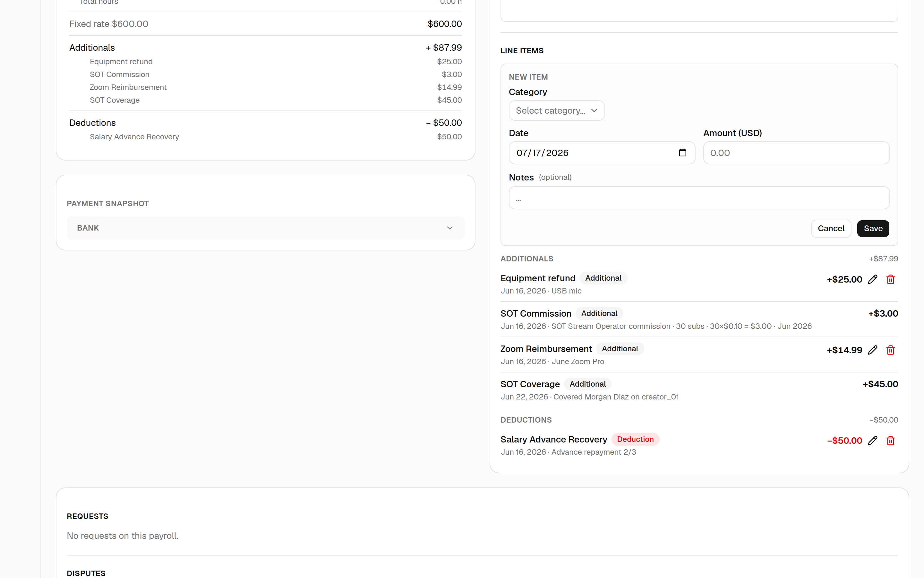
Task: Delete the Zoom Reimbursement line item
Action: tap(890, 350)
